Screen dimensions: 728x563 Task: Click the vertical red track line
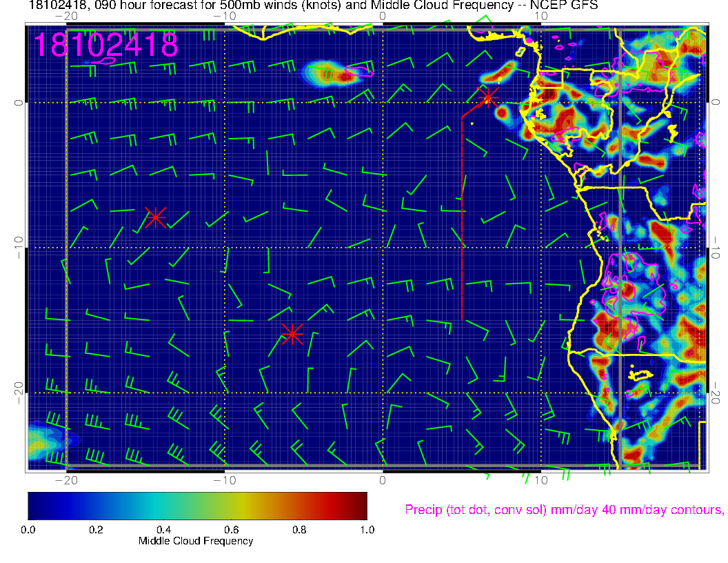pos(462,218)
